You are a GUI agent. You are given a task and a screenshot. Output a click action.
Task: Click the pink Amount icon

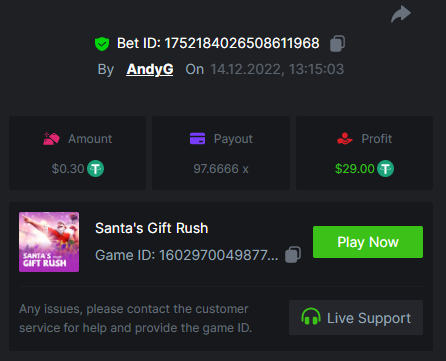click(51, 139)
